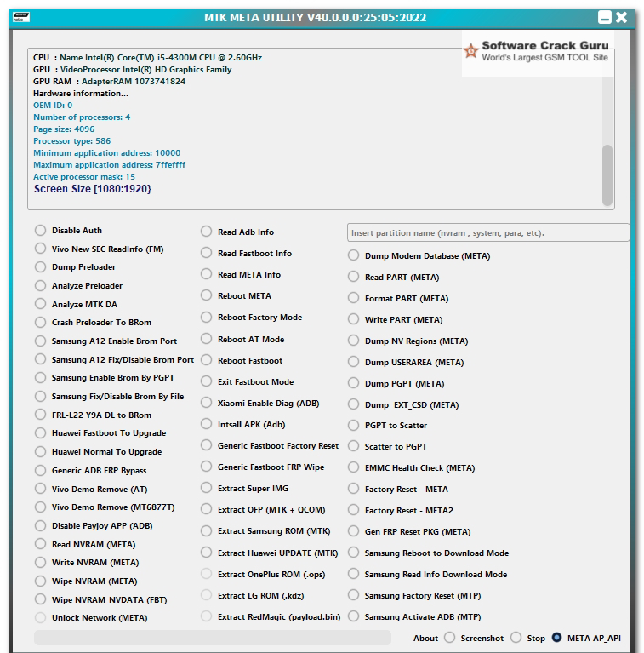Click the About link
Viewport: 644px width, 653px height.
[425, 638]
